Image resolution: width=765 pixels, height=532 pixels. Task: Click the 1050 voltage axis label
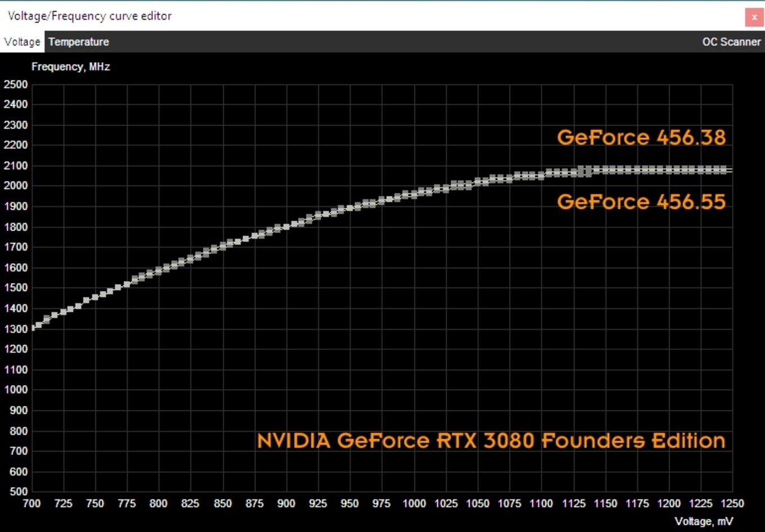[478, 503]
